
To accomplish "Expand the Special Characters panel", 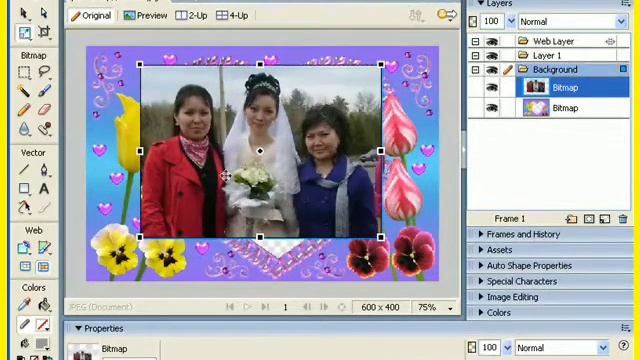I will coord(481,281).
